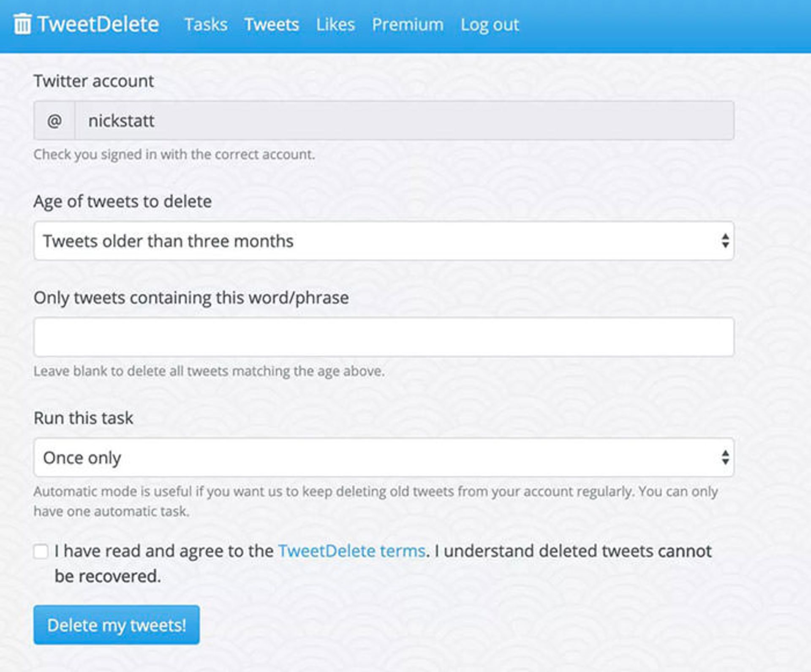Click the arrows on Once only selector
This screenshot has width=811, height=672.
click(725, 457)
